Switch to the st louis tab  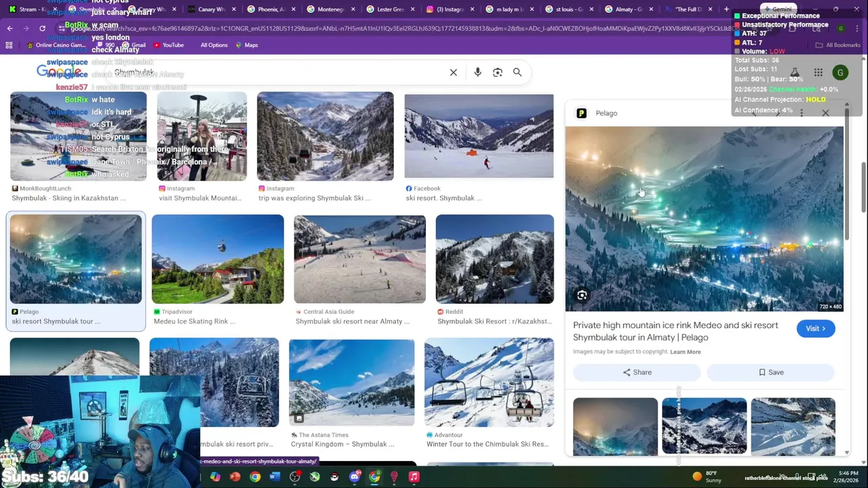(x=568, y=9)
